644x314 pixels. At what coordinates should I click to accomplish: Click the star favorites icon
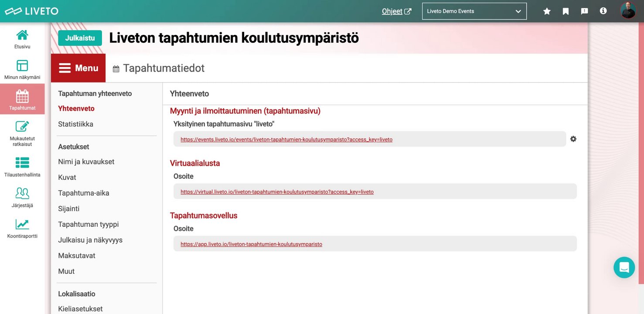point(547,11)
